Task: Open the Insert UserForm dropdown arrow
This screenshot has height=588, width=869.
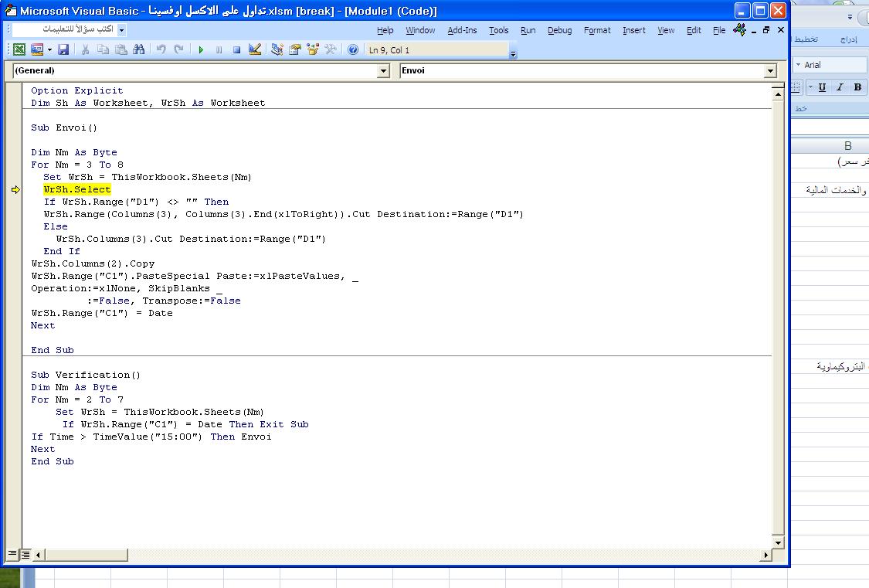Action: click(x=50, y=50)
